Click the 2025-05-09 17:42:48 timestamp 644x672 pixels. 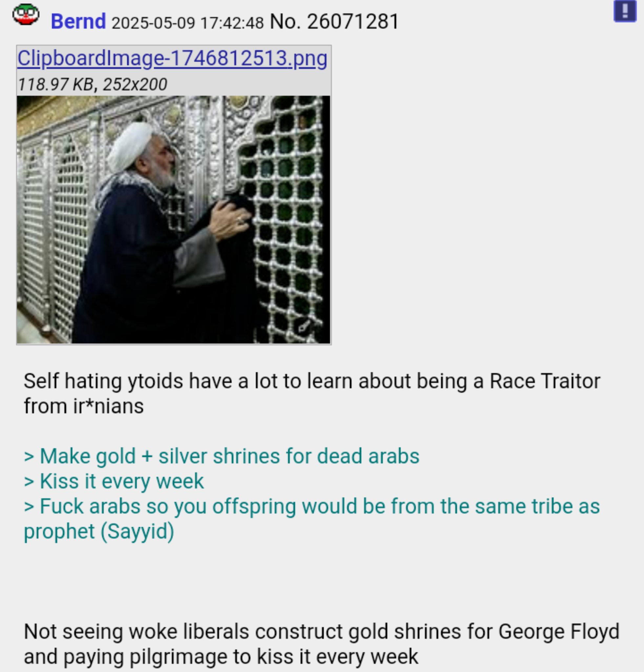coord(188,23)
